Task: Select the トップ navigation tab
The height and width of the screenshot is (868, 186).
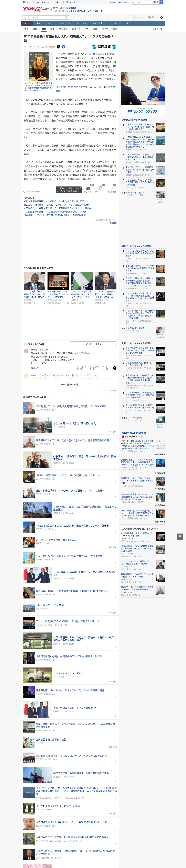Action: pos(27,24)
